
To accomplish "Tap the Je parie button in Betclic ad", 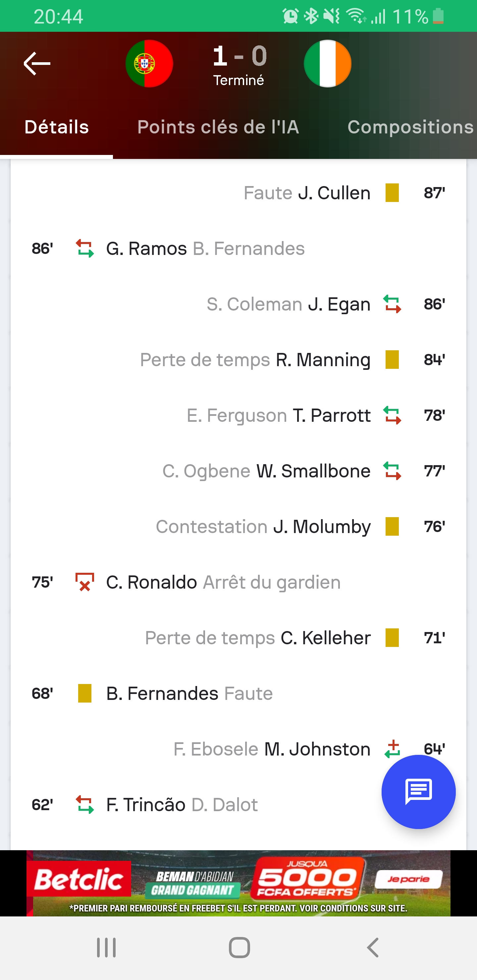I will click(x=408, y=879).
